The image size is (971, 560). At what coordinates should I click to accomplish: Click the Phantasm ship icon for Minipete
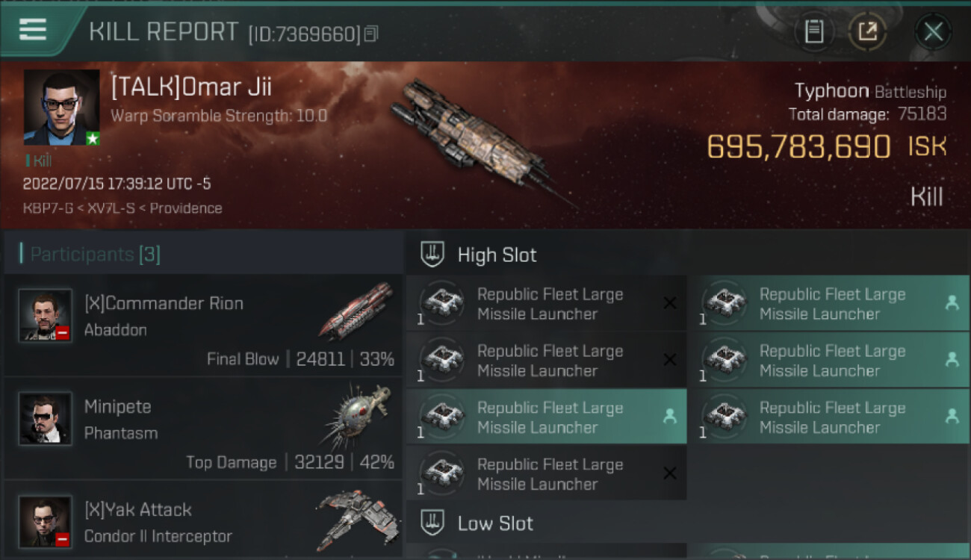point(359,415)
